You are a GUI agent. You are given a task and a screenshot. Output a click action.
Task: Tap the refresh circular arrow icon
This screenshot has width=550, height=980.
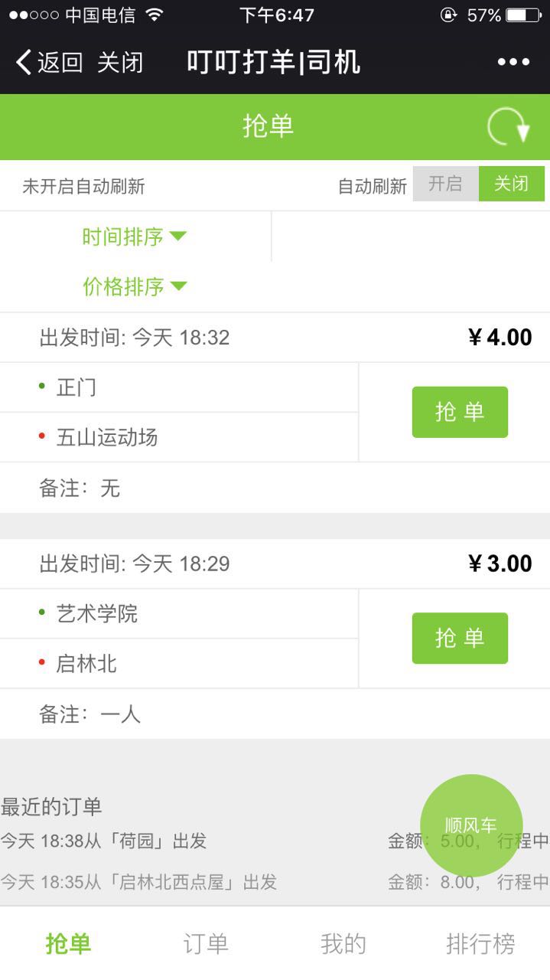pos(509,127)
